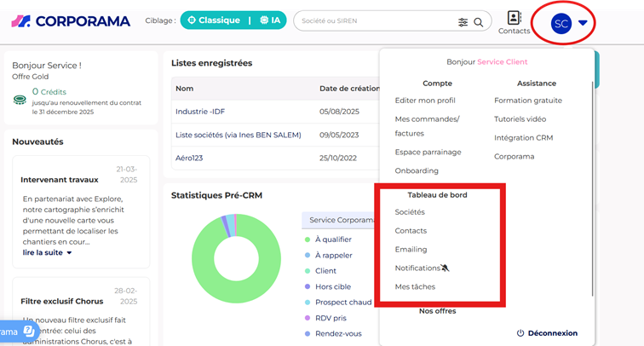The height and width of the screenshot is (346, 644).
Task: Click the Corporama logo
Action: (x=71, y=21)
